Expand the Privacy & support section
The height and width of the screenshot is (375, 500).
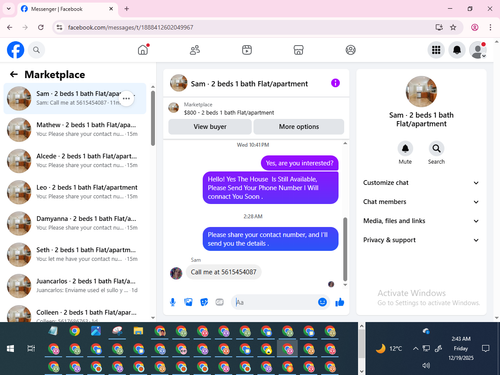[x=421, y=240]
